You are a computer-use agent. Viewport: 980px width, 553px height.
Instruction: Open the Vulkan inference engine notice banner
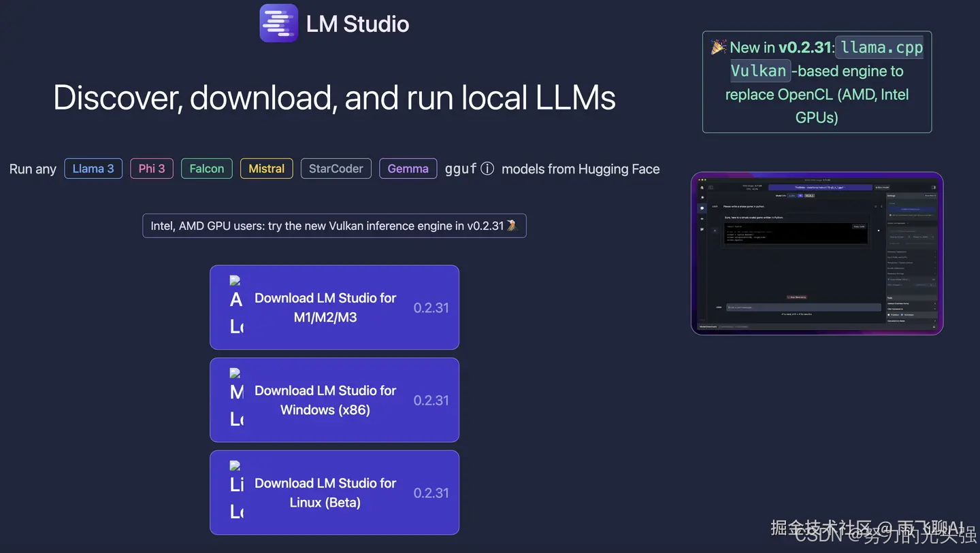coord(334,226)
